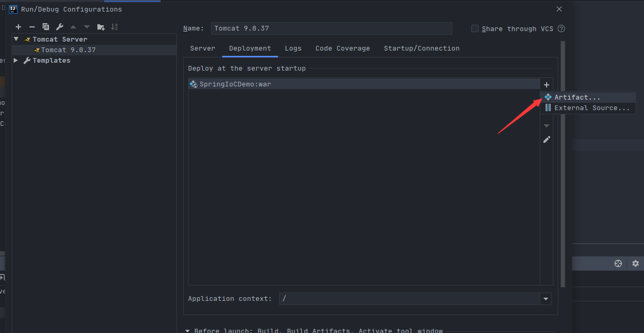Image resolution: width=644 pixels, height=333 pixels.
Task: Remove configuration with minus icon
Action: click(32, 27)
